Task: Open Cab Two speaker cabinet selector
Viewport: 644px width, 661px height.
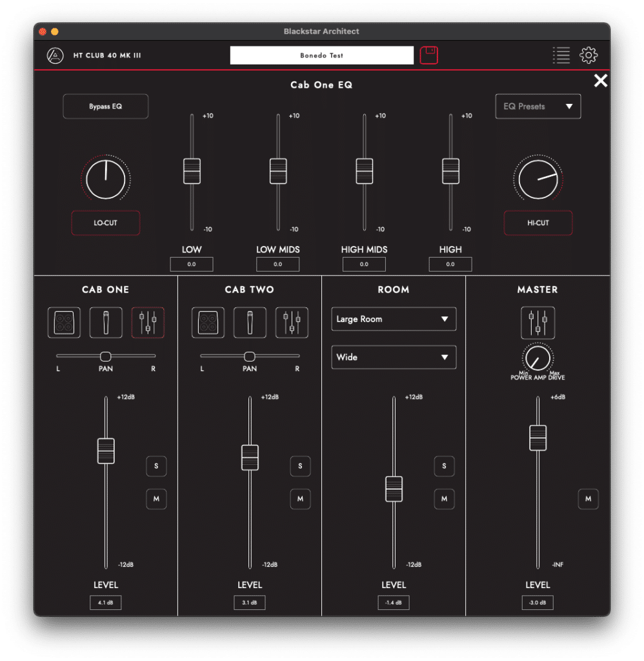Action: (208, 323)
